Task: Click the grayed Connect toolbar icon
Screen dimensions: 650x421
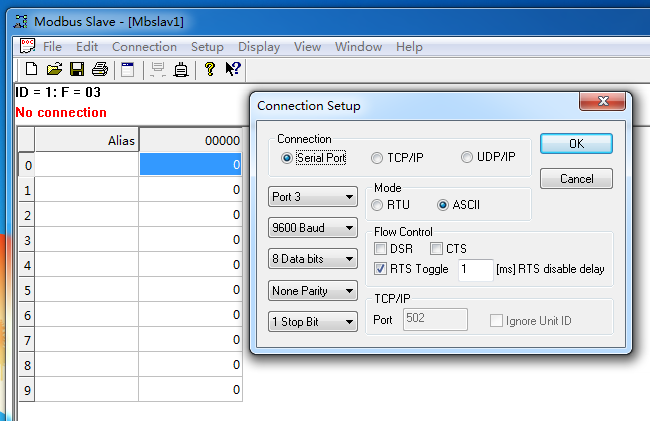Action: 158,69
